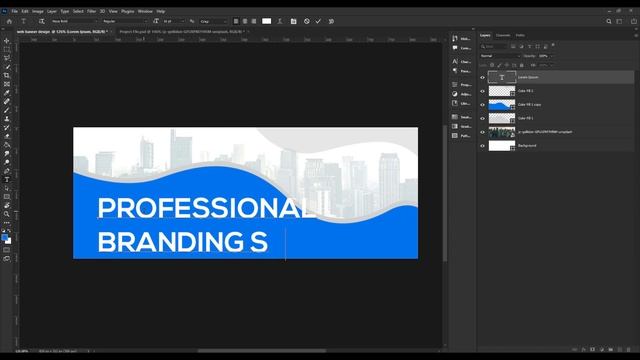Viewport: 640px width, 360px height.
Task: Open font size dropdown
Action: 182,21
